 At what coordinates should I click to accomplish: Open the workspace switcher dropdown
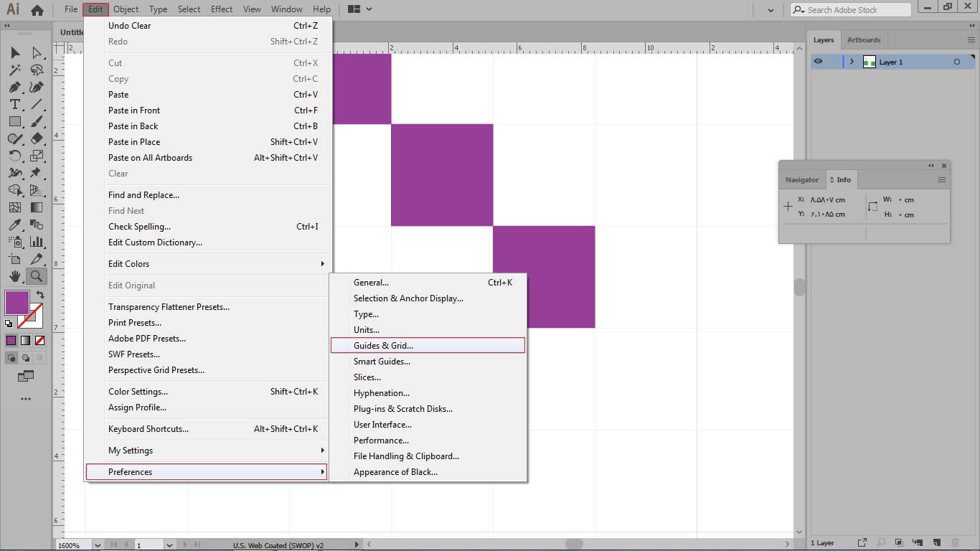pos(359,9)
